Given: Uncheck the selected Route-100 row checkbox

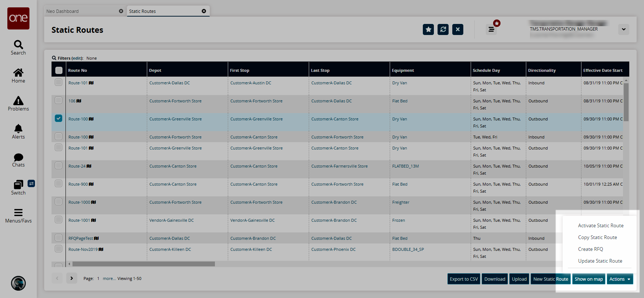Looking at the screenshot, I should (59, 118).
